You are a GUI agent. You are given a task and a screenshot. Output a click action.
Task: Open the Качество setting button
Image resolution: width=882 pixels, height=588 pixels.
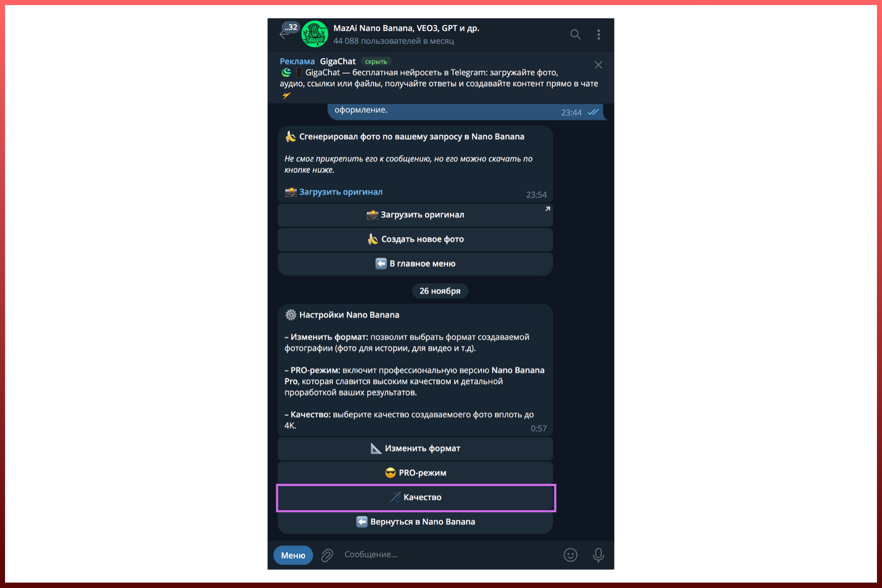pyautogui.click(x=415, y=498)
